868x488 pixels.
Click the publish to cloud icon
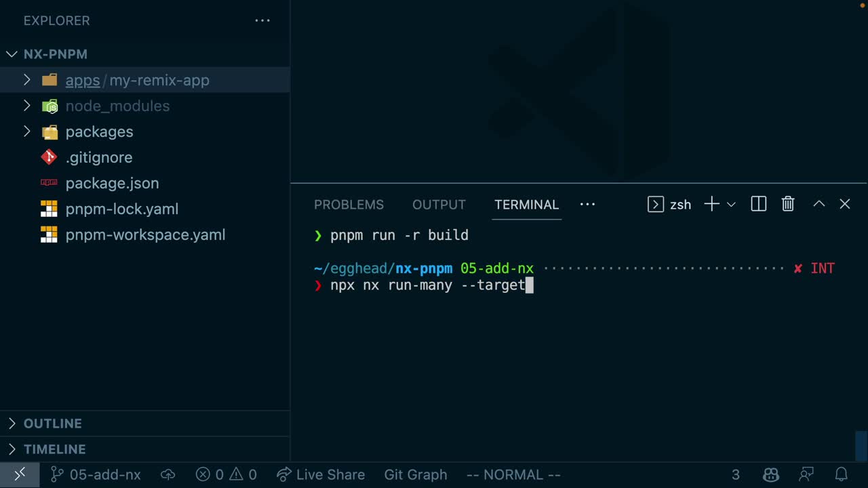[167, 474]
